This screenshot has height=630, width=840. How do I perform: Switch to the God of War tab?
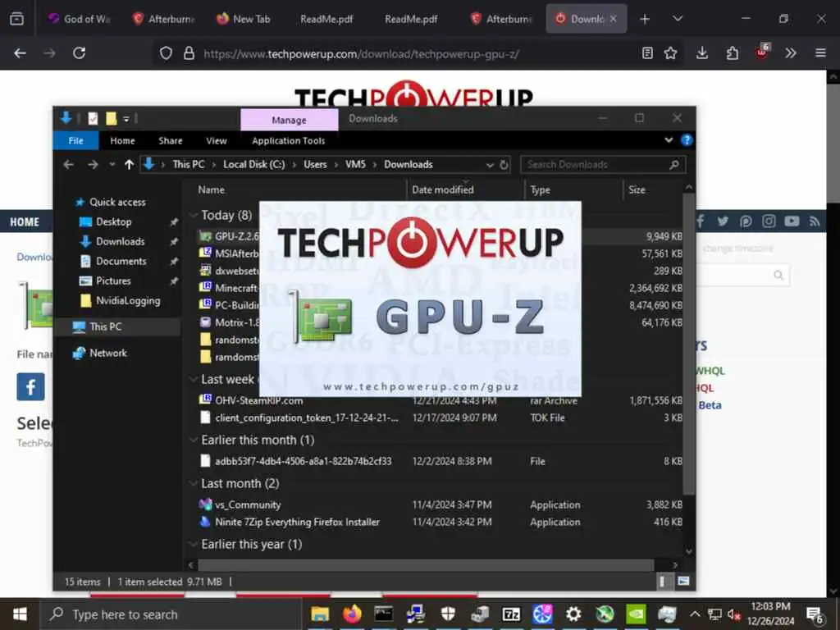[x=79, y=19]
